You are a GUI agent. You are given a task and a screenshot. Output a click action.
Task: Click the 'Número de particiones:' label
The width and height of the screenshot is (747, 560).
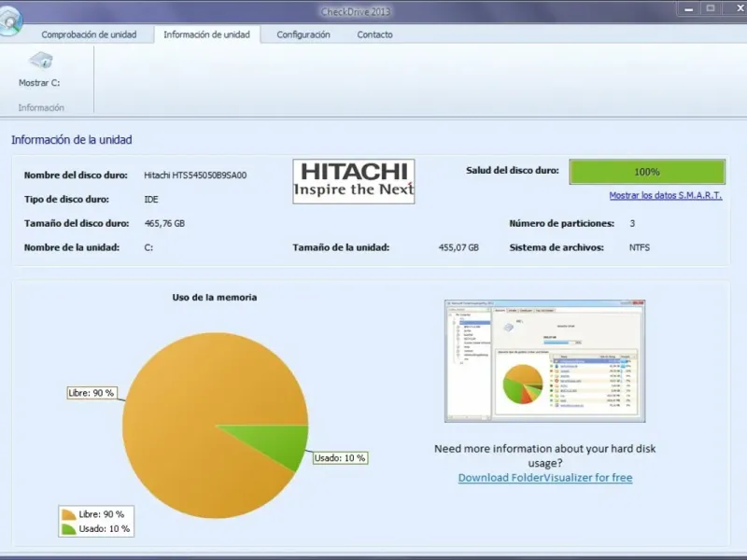tap(562, 223)
